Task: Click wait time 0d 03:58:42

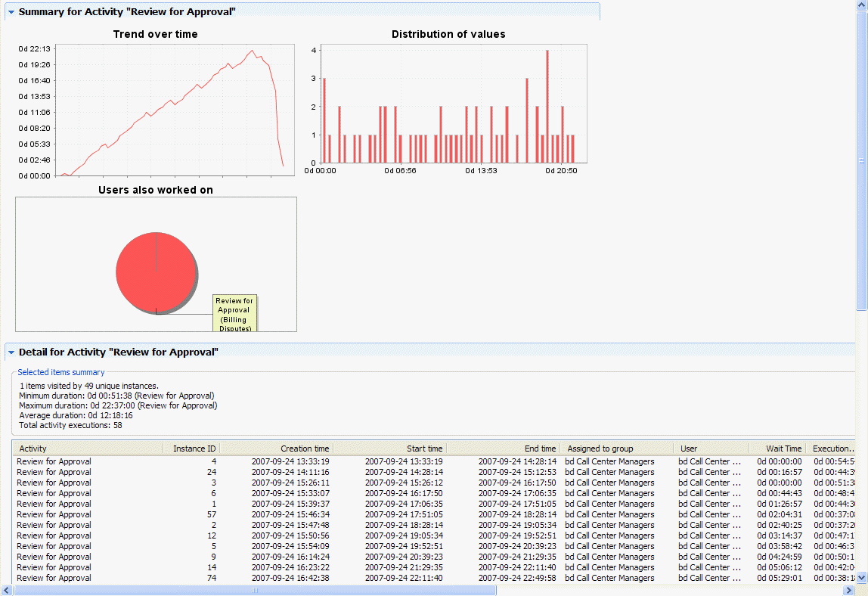Action: tap(780, 546)
